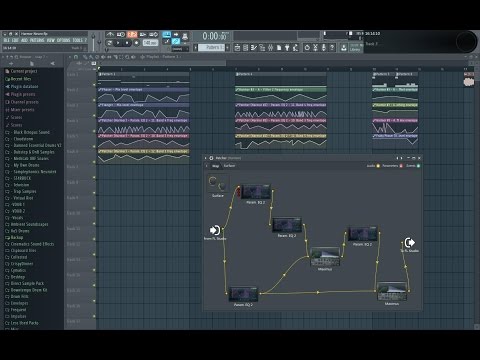Click the main time display
Screen dimensions: 480x360
[x=215, y=36]
